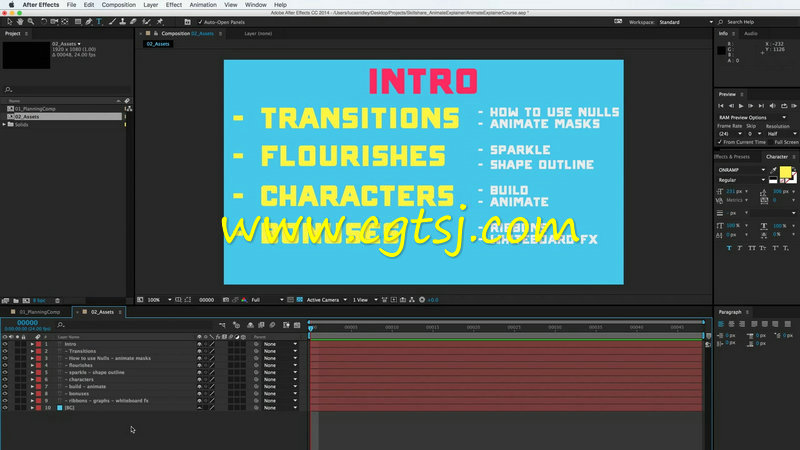Viewport: 800px width, 450px height.
Task: Click the eyedropper in Character panel
Action: point(773,170)
